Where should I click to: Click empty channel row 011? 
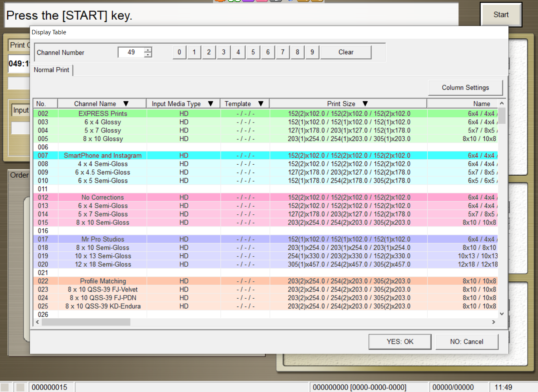point(266,189)
